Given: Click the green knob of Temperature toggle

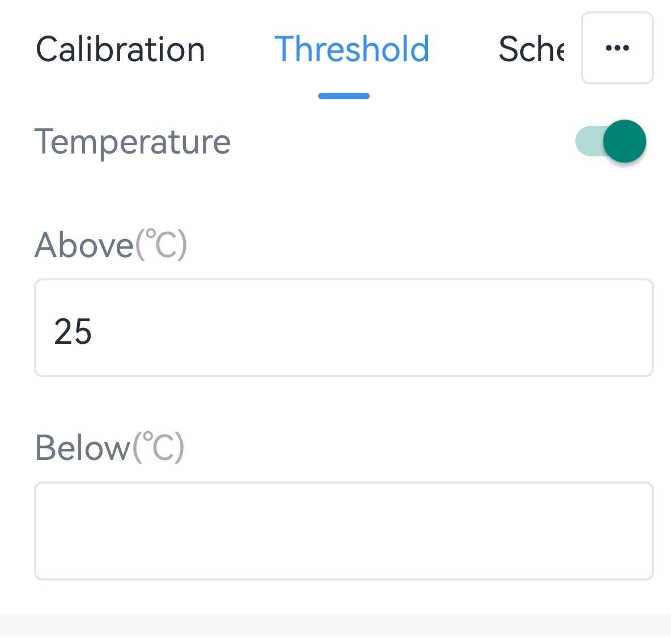Looking at the screenshot, I should 625,141.
